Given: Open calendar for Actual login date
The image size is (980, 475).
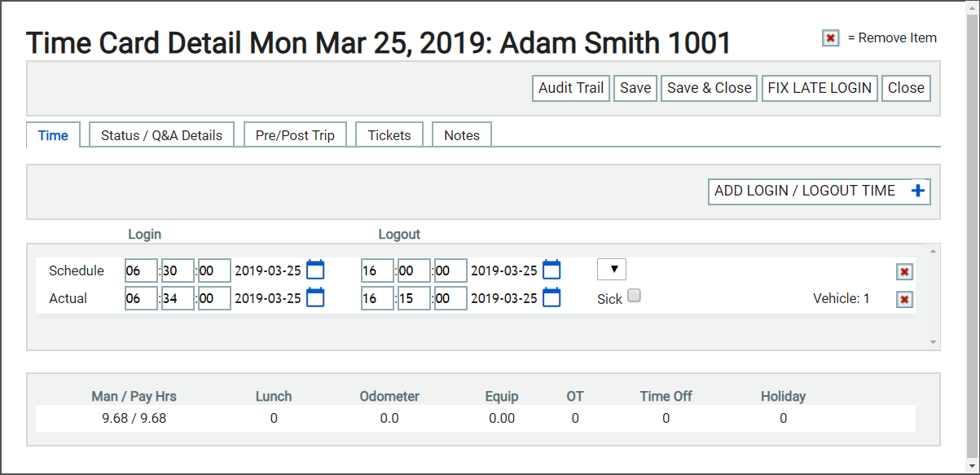Looking at the screenshot, I should click(x=315, y=297).
